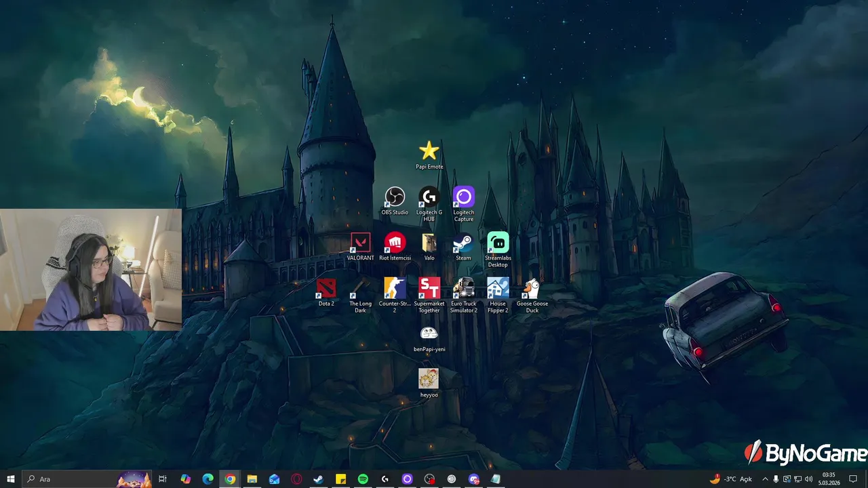Viewport: 868px width, 488px height.
Task: Click the Ara search box
Action: pos(87,479)
